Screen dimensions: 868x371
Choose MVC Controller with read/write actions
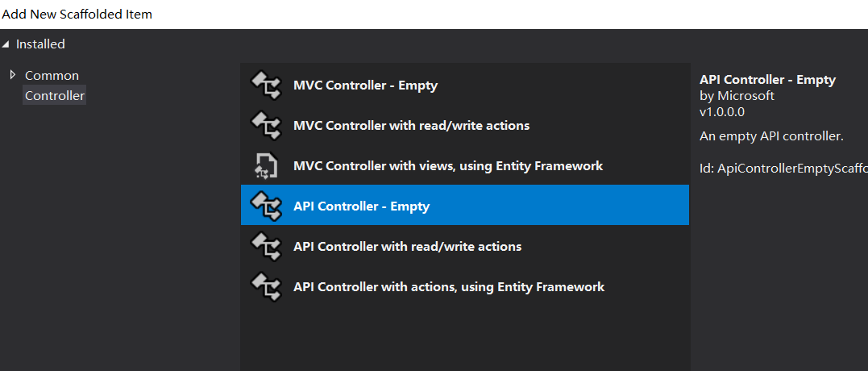click(465, 126)
